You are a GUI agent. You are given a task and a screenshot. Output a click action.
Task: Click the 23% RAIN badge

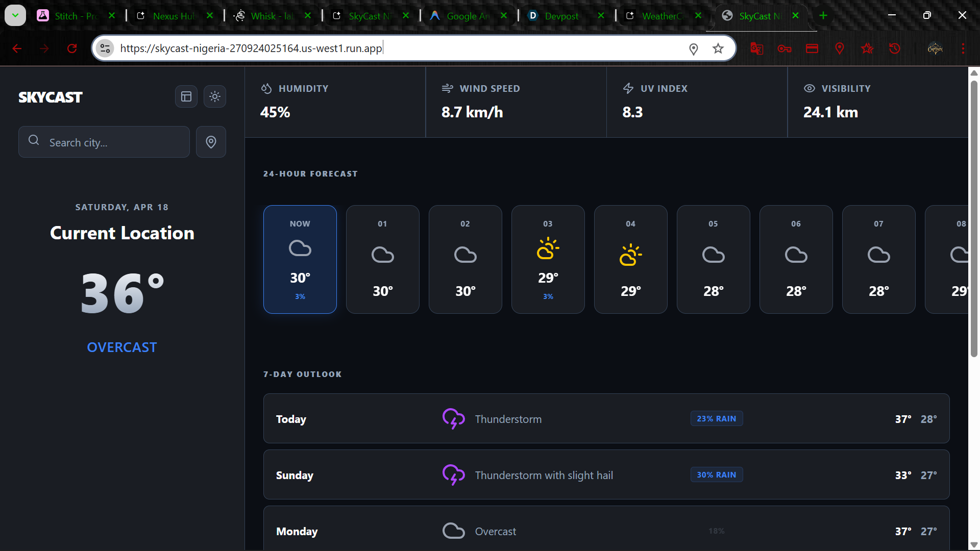click(x=716, y=418)
